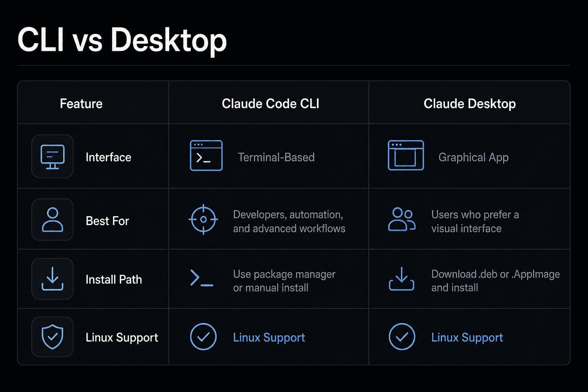588x392 pixels.
Task: Click the crosshair target icon by Developers text
Action: [203, 219]
